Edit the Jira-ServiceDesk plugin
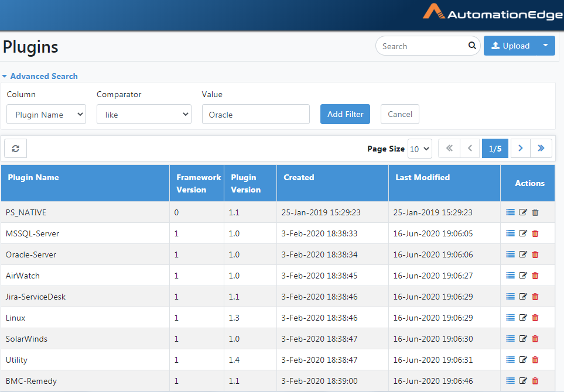 523,297
